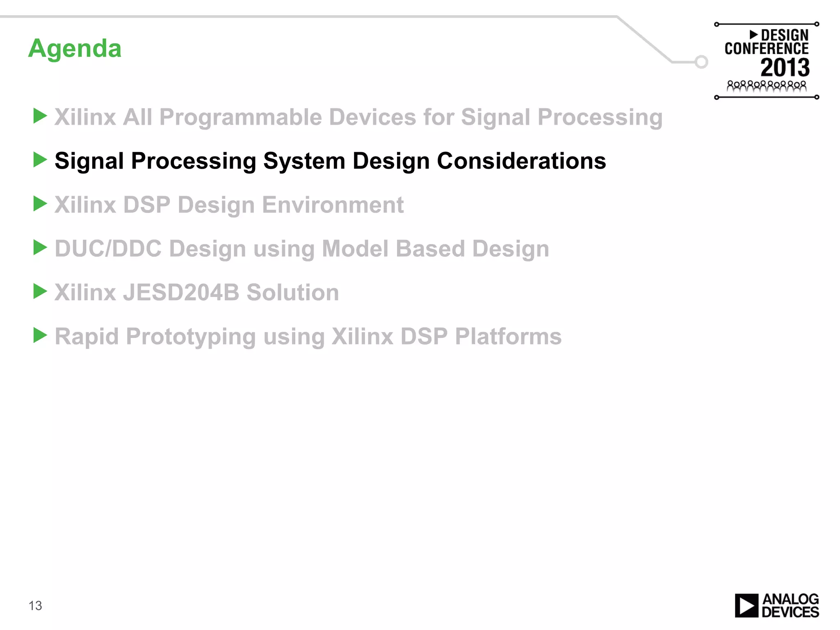Click green arrow bullet beside Xilinx All Programmable Devices
The height and width of the screenshot is (630, 840).
pos(40,116)
